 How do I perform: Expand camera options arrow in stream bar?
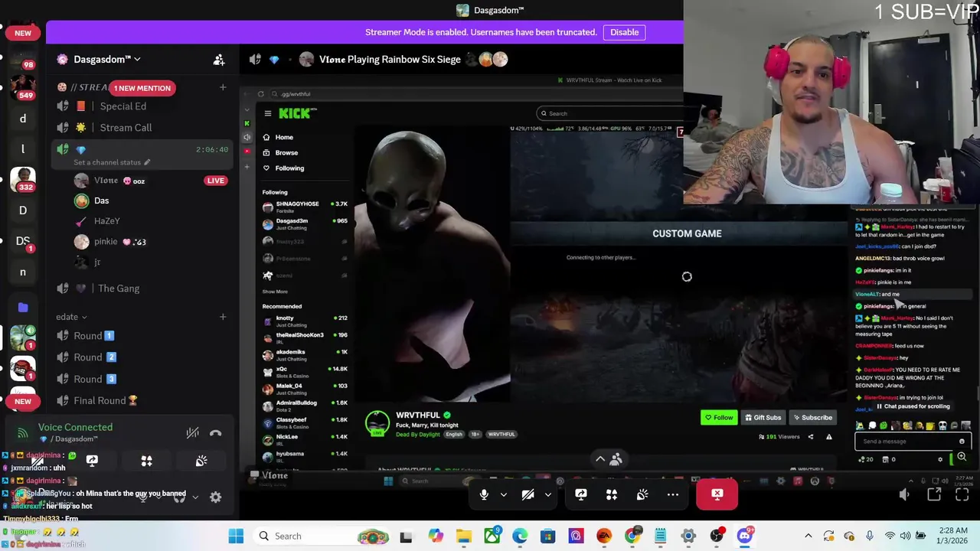click(x=547, y=494)
